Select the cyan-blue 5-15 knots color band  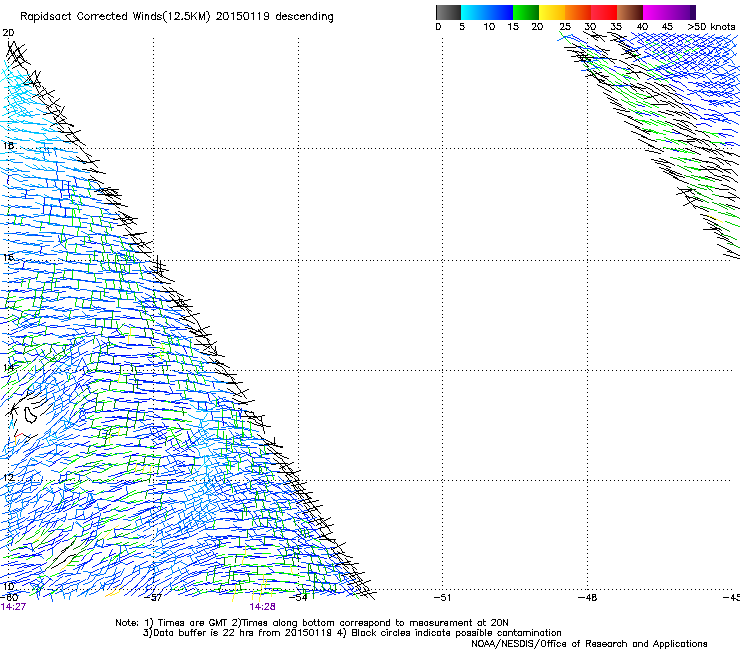[x=487, y=12]
